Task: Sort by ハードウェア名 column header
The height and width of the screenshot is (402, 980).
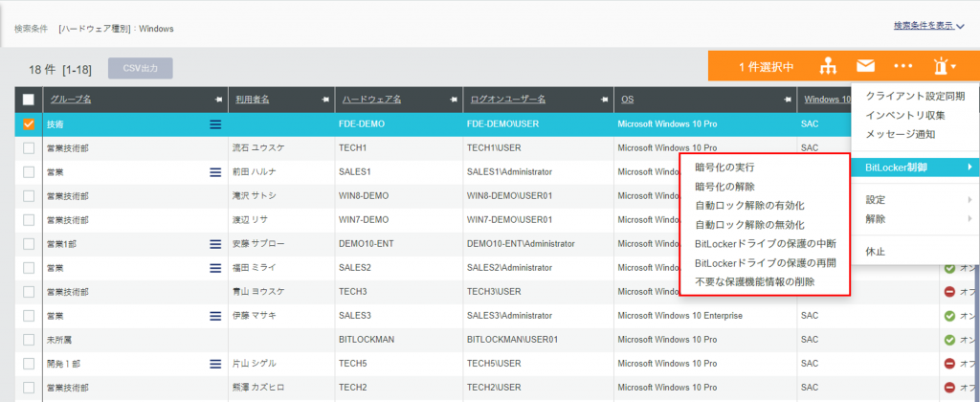Action: 372,100
